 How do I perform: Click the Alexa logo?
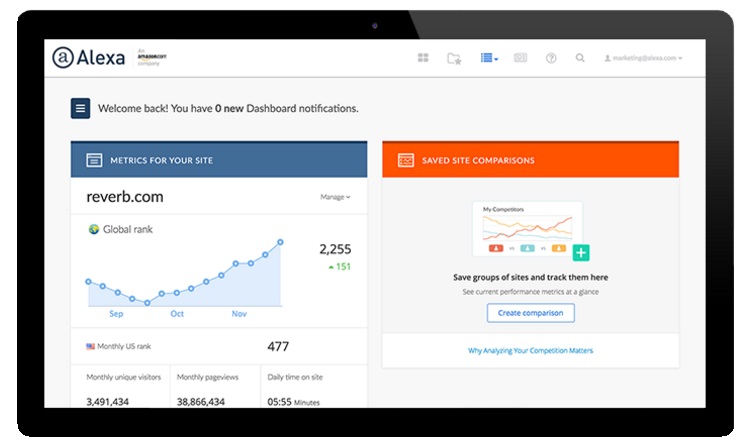pos(89,57)
